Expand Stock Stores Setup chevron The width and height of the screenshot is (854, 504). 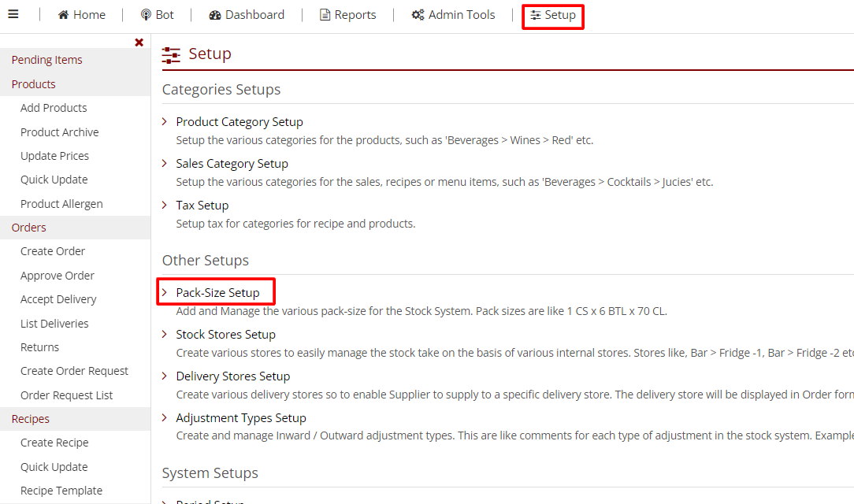tap(165, 334)
